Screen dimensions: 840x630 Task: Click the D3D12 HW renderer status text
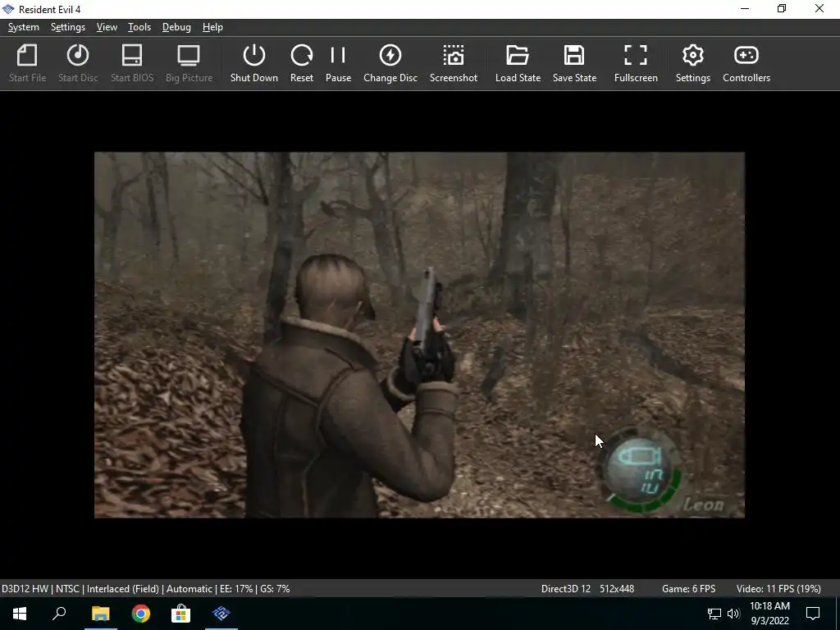point(25,589)
